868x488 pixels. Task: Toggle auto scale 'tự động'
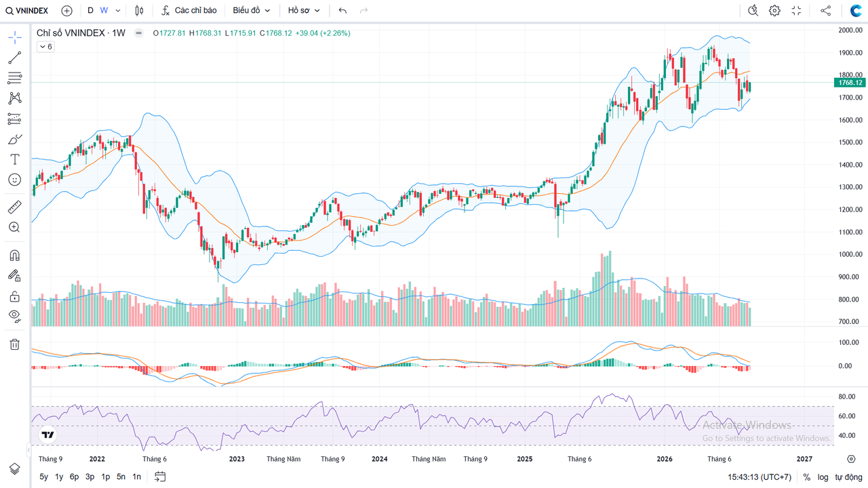(848, 477)
